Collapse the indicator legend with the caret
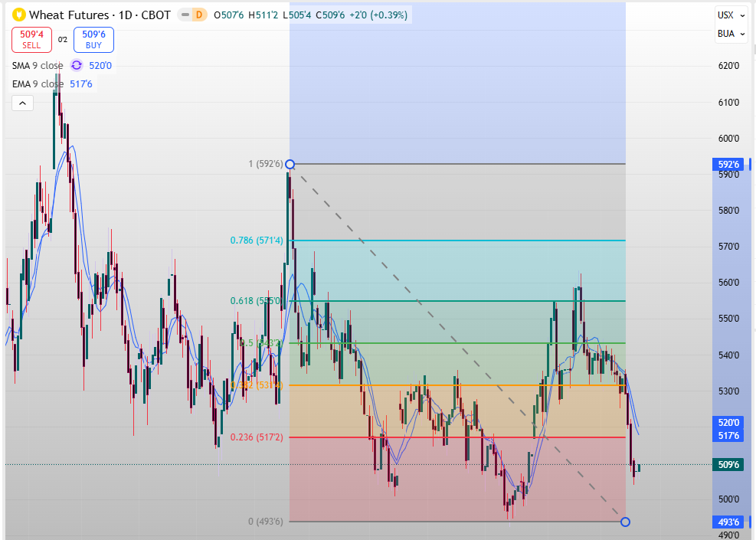Image resolution: width=756 pixels, height=540 pixels. [22, 103]
